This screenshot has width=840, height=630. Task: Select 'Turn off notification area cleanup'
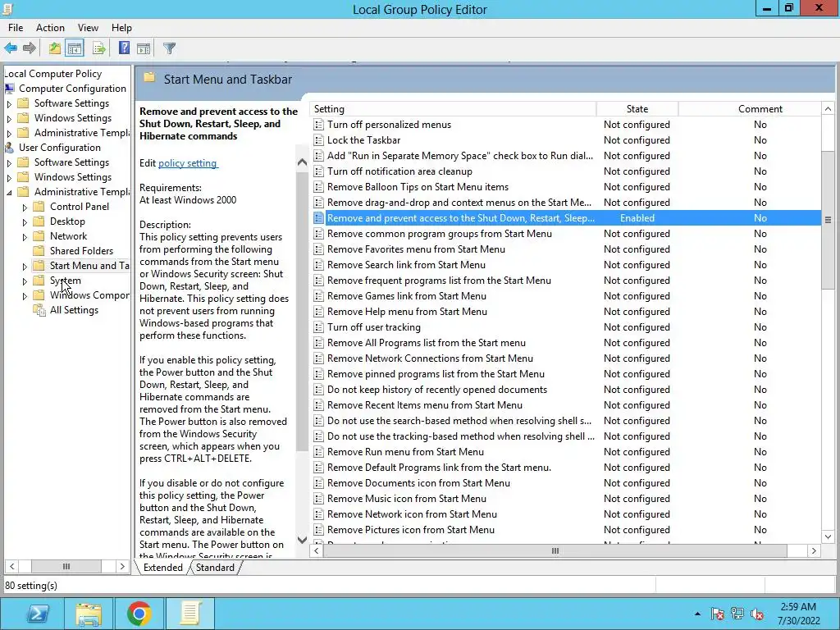399,171
